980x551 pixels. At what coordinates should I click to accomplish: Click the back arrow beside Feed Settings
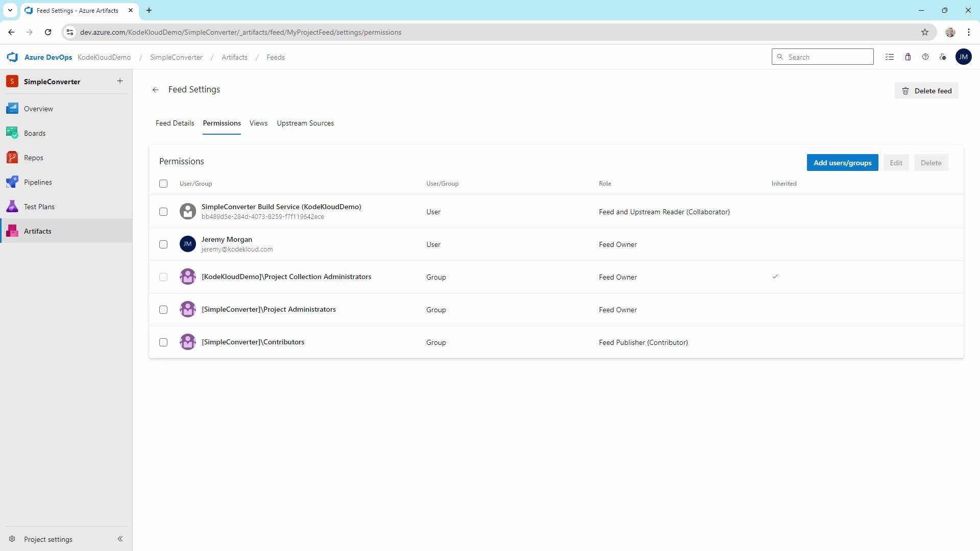coord(156,90)
